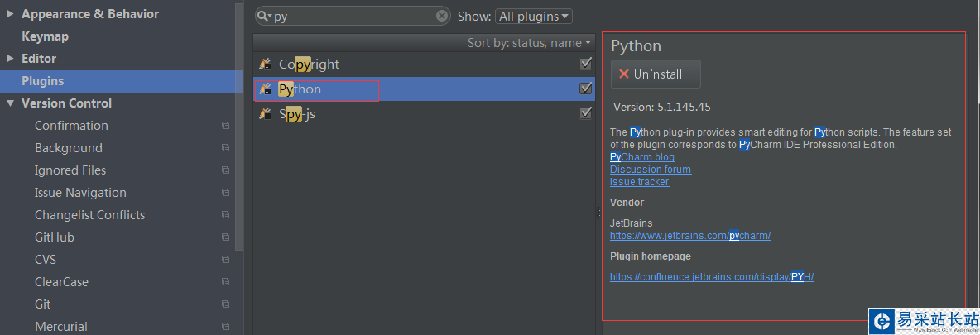The height and width of the screenshot is (335, 980).
Task: Open the Show All plugins dropdown
Action: pos(534,16)
